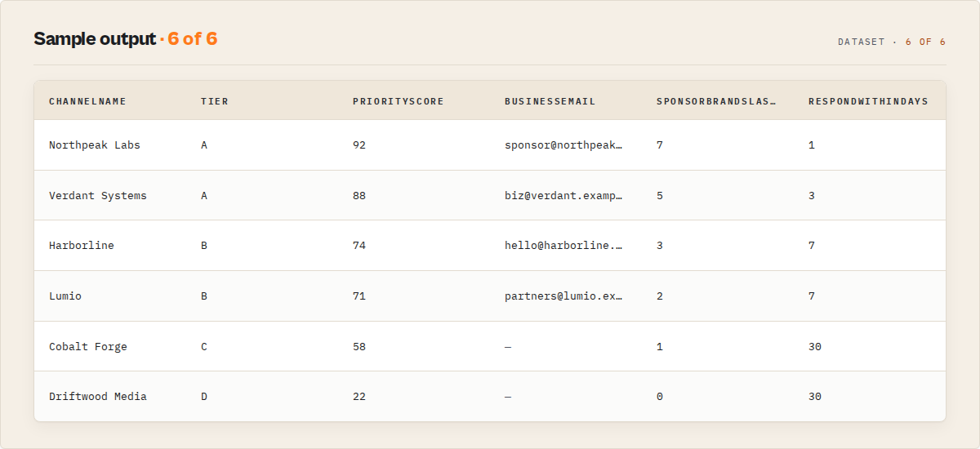Screen dimensions: 980x449
Task: Click tier D in Driftwood Media row
Action: point(204,397)
